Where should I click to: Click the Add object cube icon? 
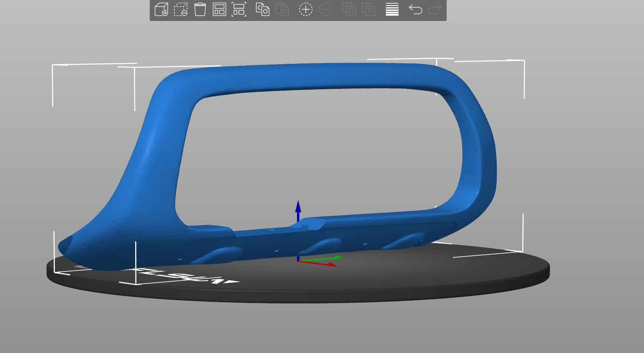coord(161,9)
